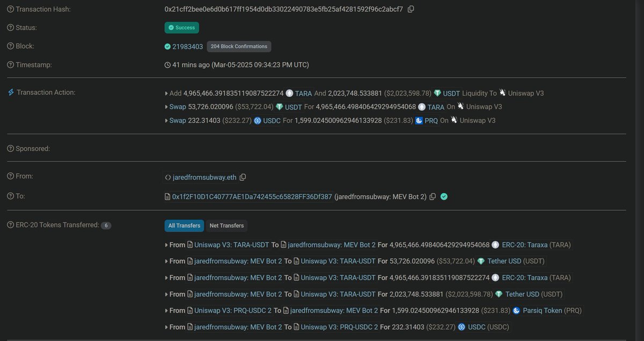Expand transfer row arrow for 4,965,466.391 TARA
Viewport: 644px width, 341px height.
pyautogui.click(x=166, y=278)
